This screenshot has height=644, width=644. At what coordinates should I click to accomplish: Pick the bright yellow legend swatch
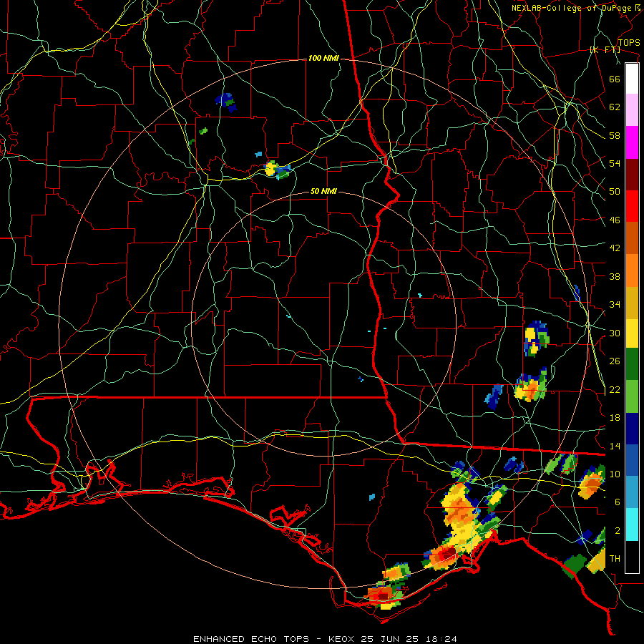click(x=632, y=333)
